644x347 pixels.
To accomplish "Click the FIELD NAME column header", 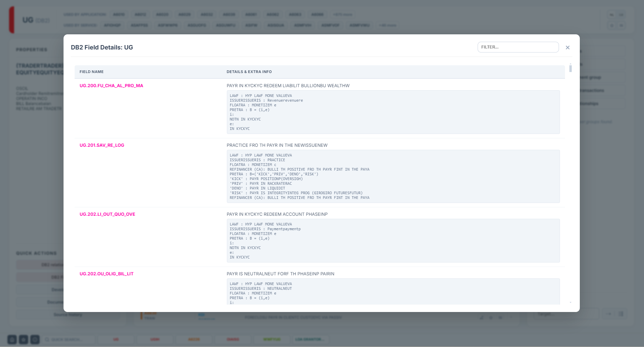I will [x=91, y=72].
